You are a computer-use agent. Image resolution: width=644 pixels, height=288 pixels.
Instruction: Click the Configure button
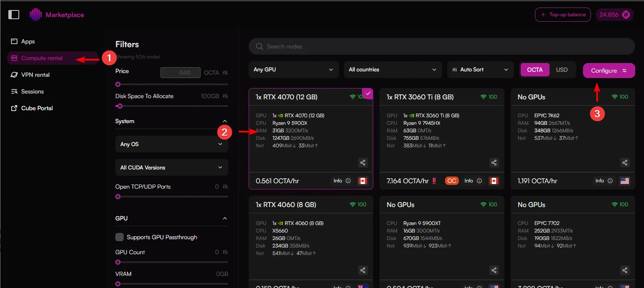pyautogui.click(x=609, y=71)
